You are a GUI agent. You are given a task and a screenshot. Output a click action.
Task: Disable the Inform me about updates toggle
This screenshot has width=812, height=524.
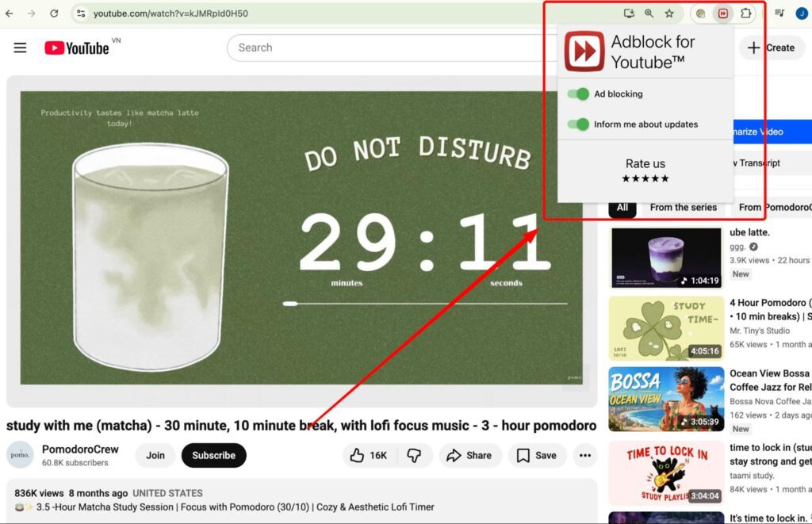pyautogui.click(x=578, y=124)
